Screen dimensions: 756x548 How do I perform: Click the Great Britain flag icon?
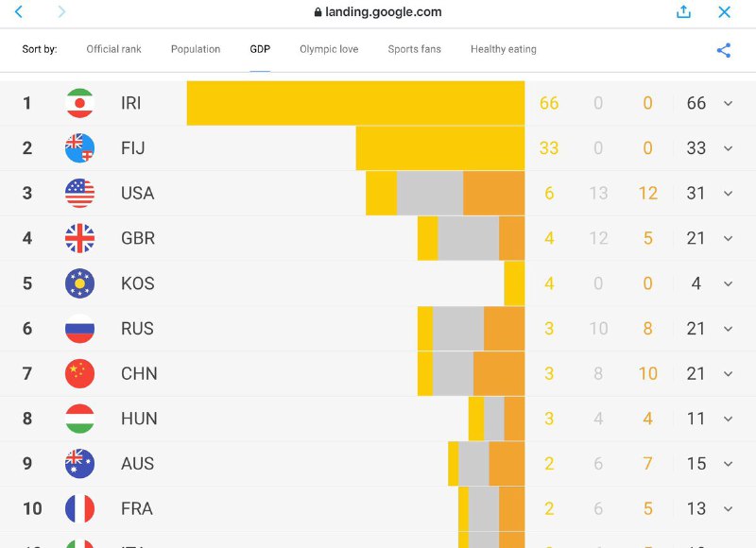[x=79, y=238]
